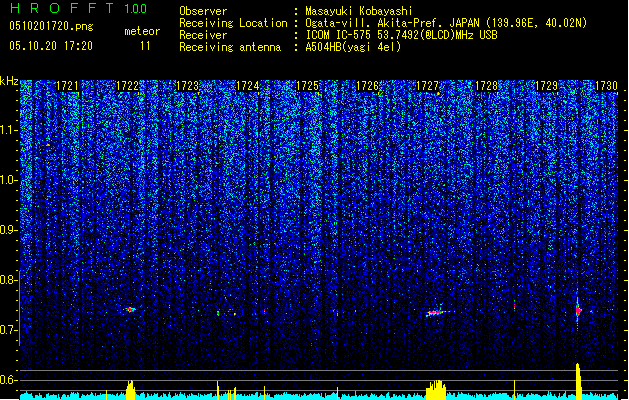Click observer name Masayuki Kobayashi
629x400 pixels.
[359, 11]
